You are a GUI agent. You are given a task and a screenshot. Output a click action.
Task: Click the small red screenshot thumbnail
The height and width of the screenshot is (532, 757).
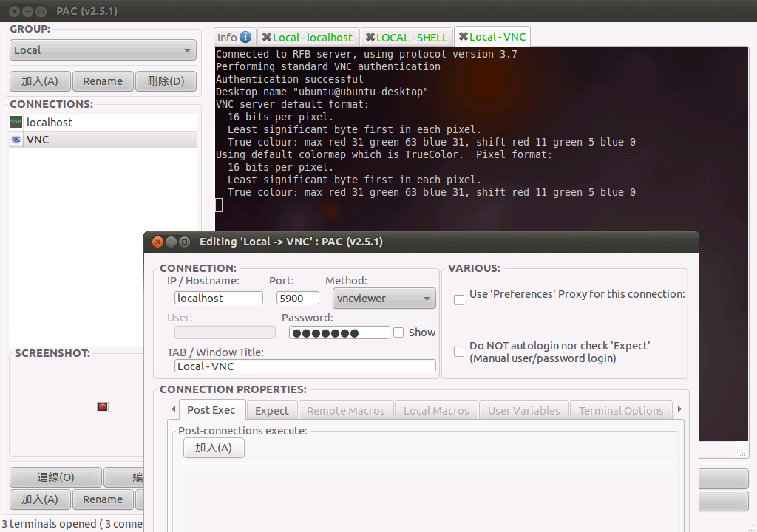102,407
